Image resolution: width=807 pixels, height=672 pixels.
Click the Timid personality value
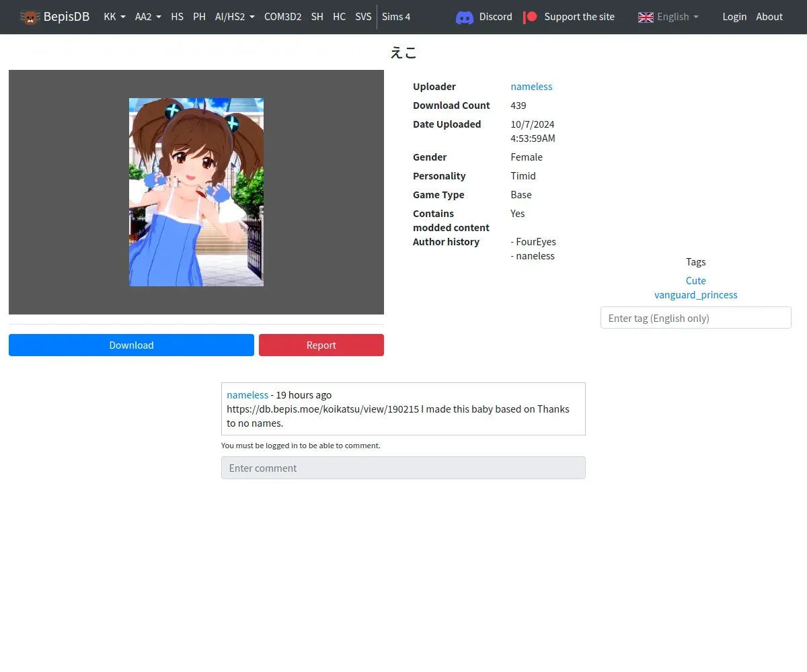click(x=523, y=176)
